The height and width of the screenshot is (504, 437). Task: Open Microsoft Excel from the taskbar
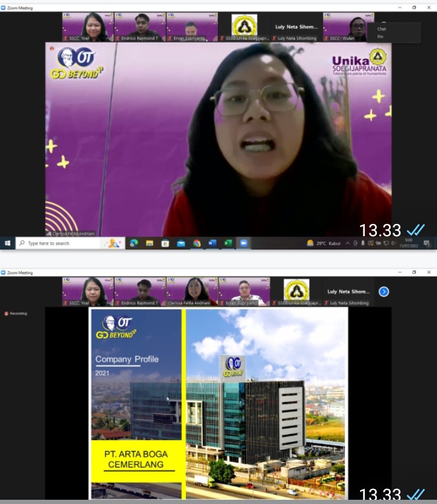[x=228, y=243]
